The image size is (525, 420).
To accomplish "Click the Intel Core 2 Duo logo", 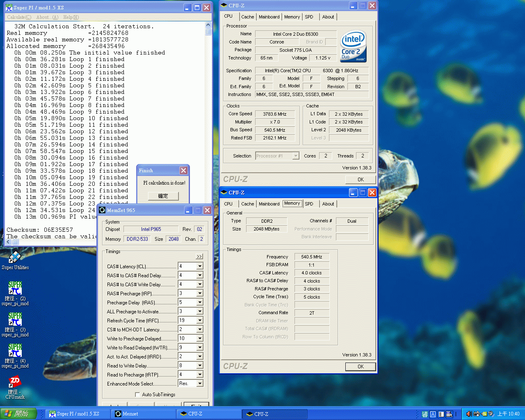I will (x=353, y=46).
